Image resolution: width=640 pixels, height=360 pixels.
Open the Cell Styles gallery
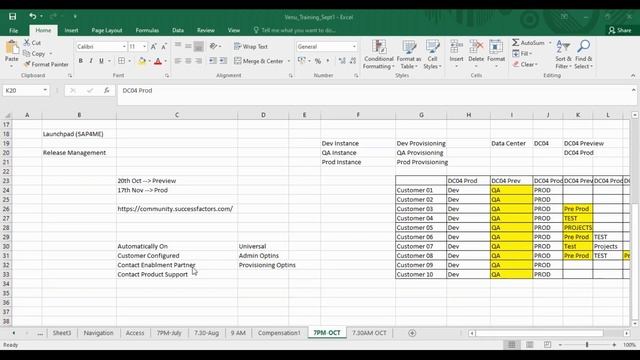[432, 54]
